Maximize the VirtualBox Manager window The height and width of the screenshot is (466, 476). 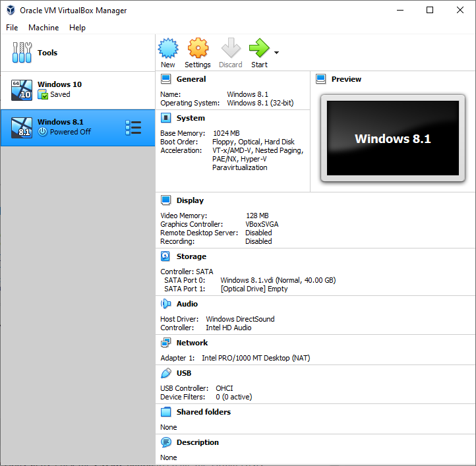[x=430, y=10]
